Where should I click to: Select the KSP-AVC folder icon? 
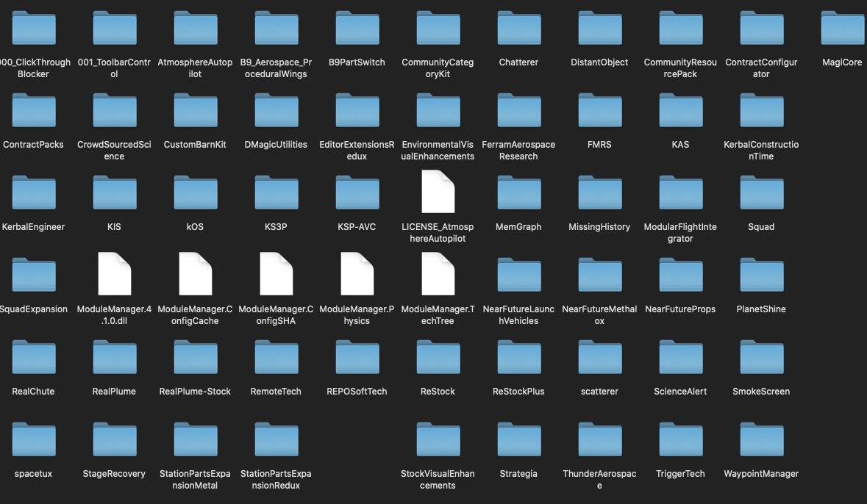point(357,192)
